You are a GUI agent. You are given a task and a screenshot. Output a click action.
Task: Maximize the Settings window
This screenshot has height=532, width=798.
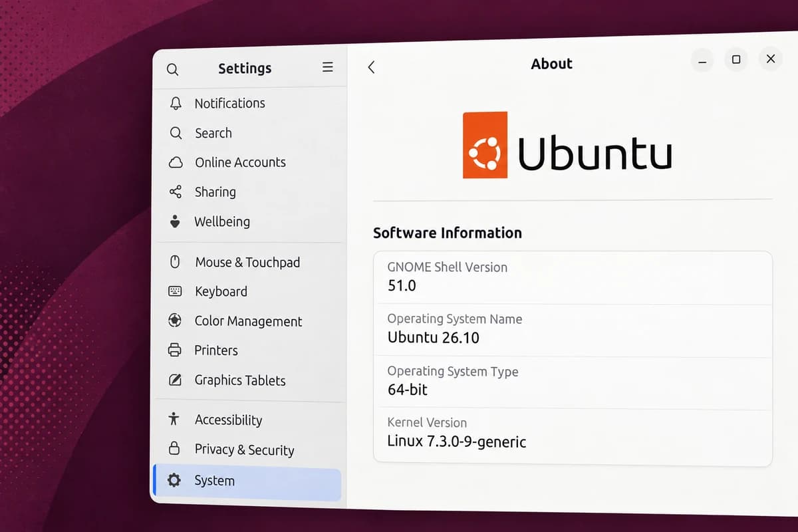736,60
